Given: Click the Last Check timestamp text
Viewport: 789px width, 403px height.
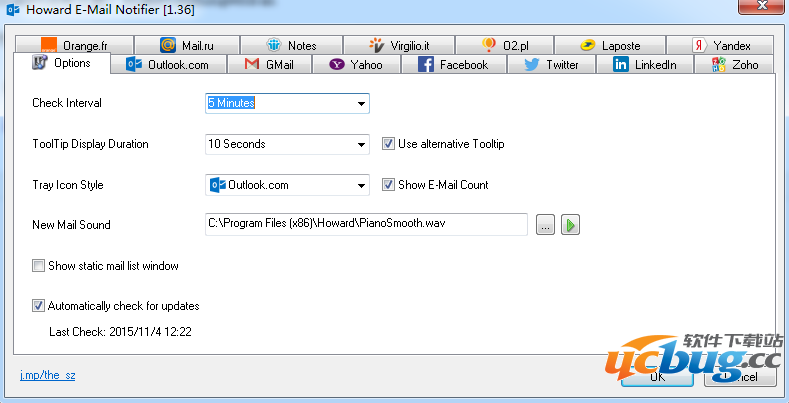Looking at the screenshot, I should coord(120,332).
